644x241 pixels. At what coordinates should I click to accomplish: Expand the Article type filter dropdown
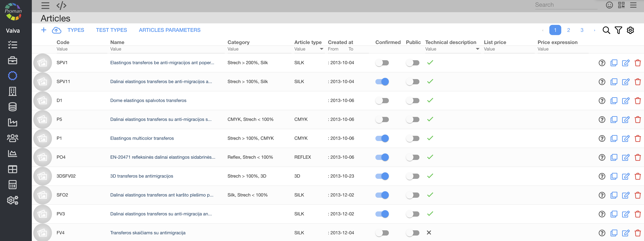[322, 49]
